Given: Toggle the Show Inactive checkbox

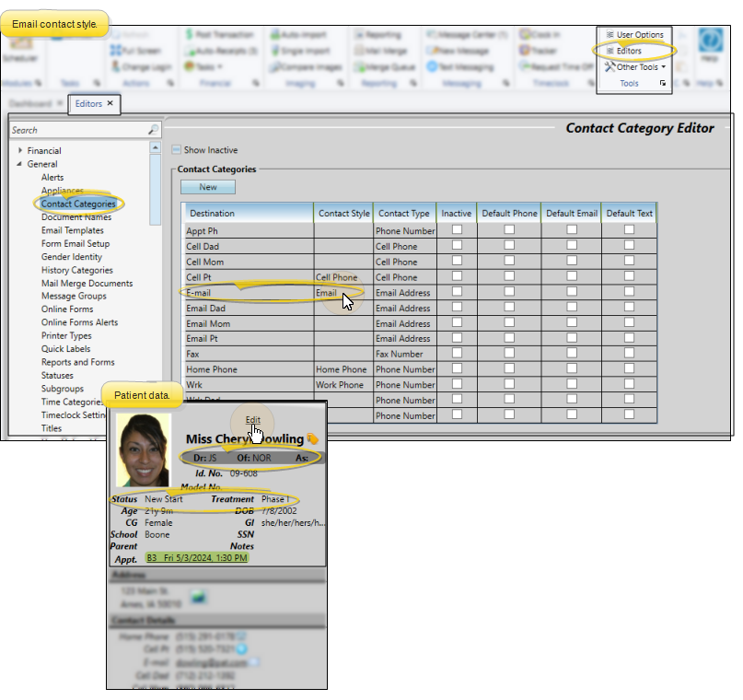Looking at the screenshot, I should click(x=177, y=150).
